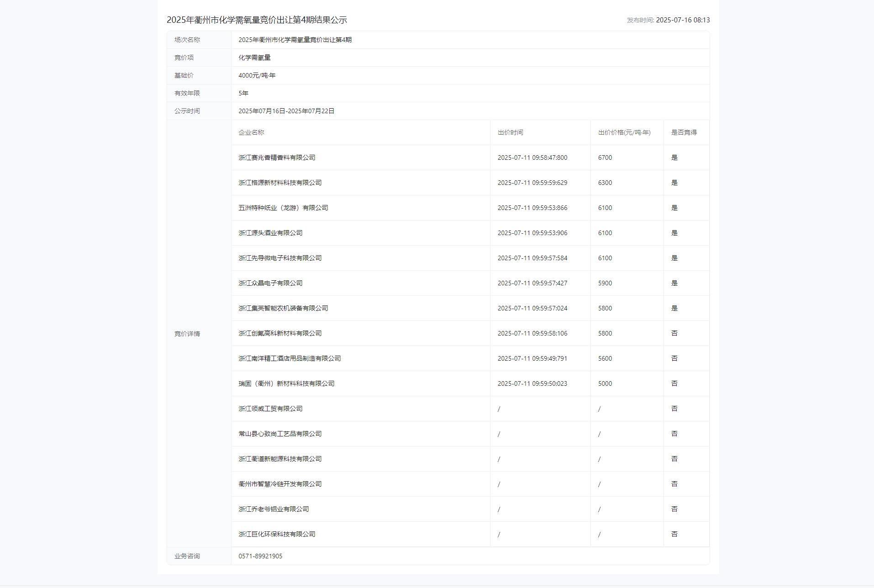Click the date range 2025年07月16日-2025年07月22日
Screen dimensions: 874x588
(286, 111)
